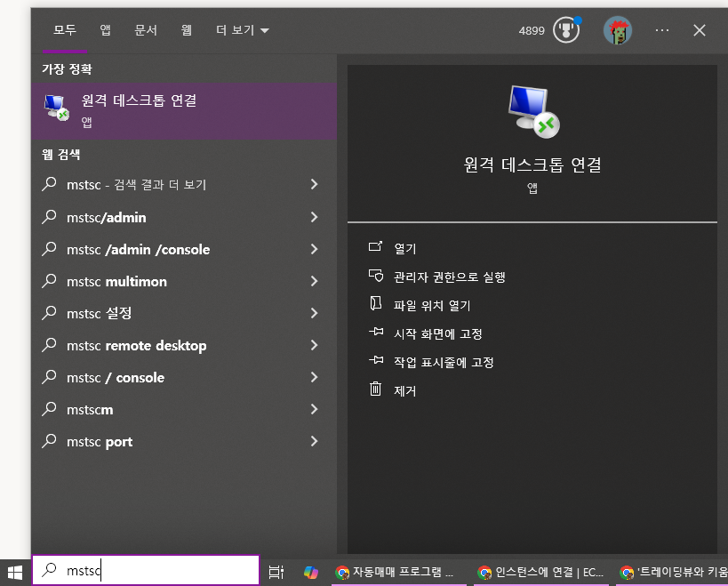728x586 pixels.
Task: Click the large Remote Desktop icon in preview
Action: [x=532, y=112]
